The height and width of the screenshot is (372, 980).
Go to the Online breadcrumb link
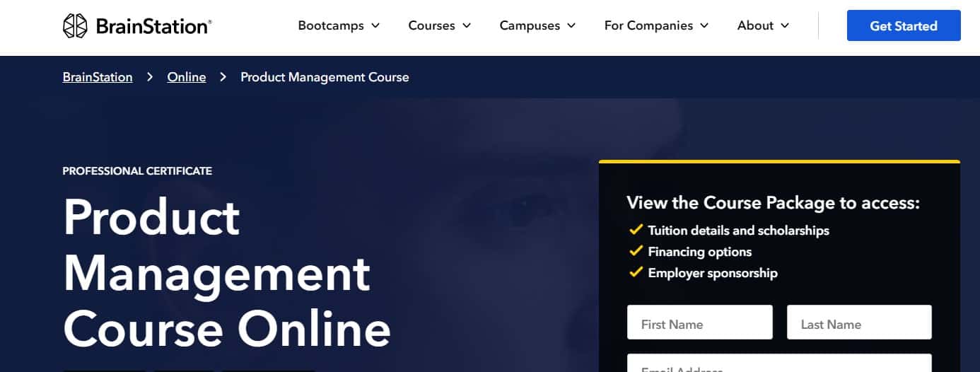[187, 77]
